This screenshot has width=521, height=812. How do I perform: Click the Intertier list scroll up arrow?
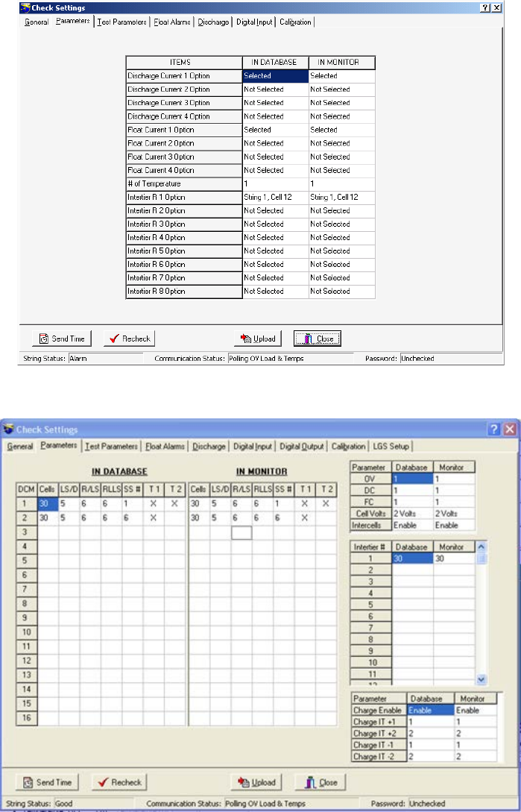(x=481, y=547)
